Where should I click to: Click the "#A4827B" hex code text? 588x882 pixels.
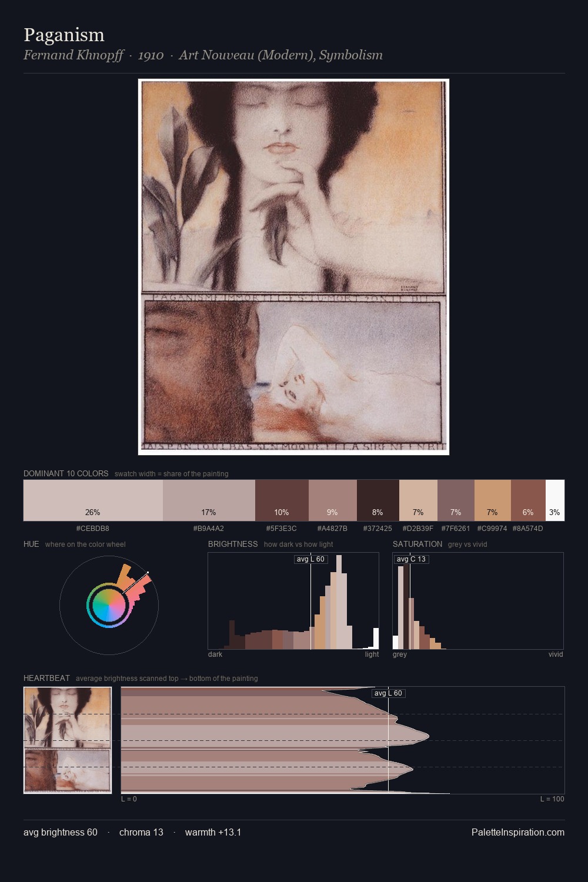tap(332, 529)
